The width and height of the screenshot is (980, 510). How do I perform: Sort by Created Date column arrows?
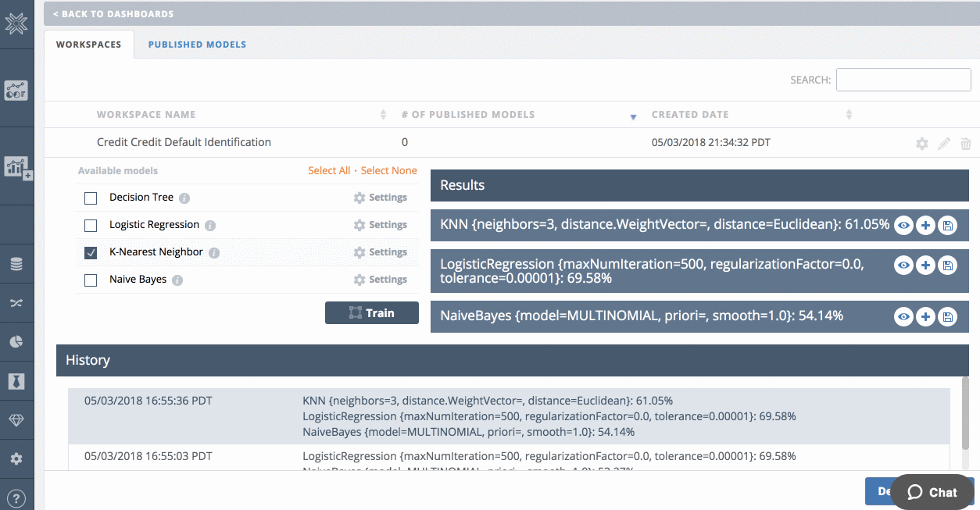coord(849,115)
